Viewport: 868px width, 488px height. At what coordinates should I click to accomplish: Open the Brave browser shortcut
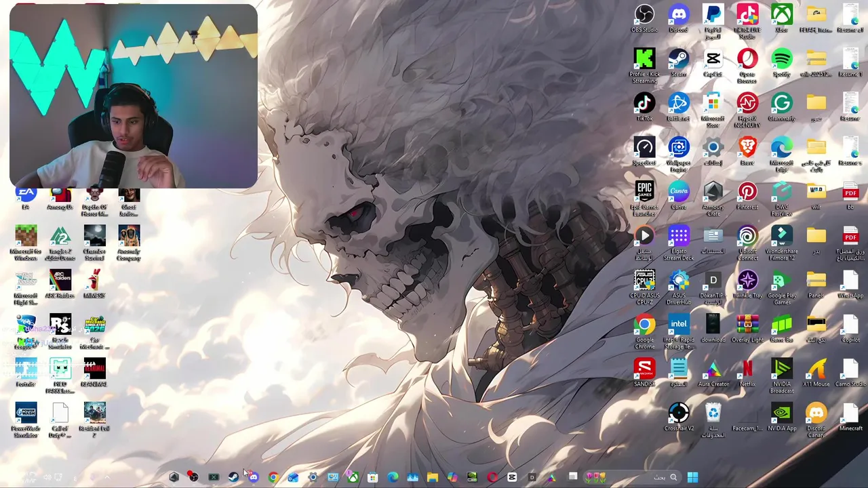pos(747,151)
